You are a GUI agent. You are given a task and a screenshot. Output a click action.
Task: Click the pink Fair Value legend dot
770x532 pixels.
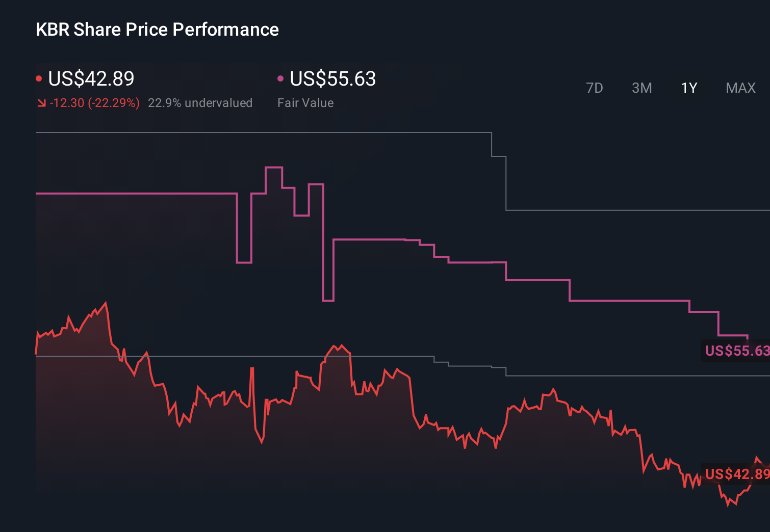[280, 78]
